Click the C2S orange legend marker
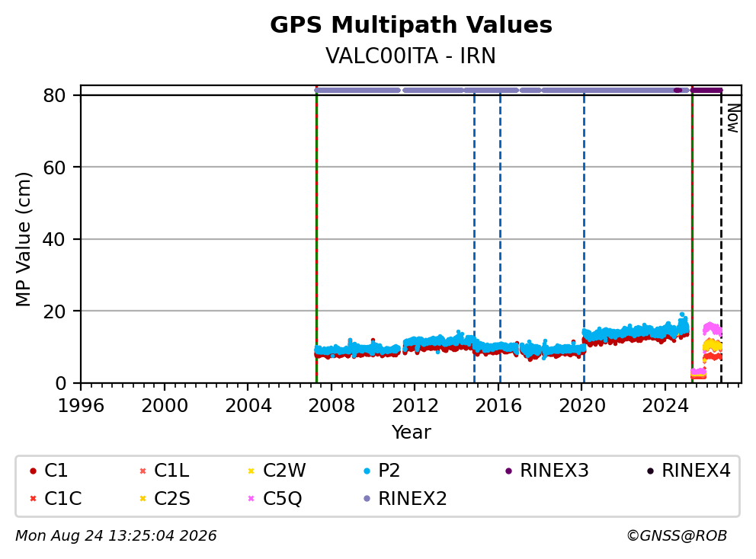The width and height of the screenshot is (756, 559). tap(143, 498)
